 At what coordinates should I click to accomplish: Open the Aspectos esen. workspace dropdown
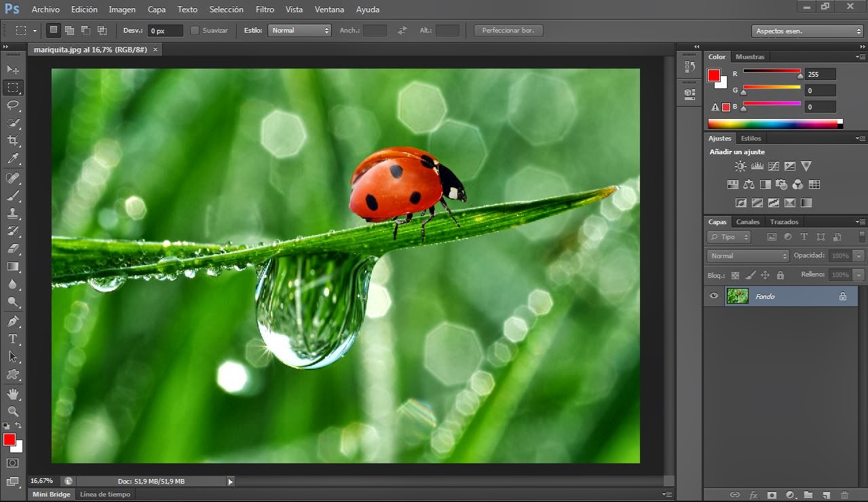coord(808,31)
